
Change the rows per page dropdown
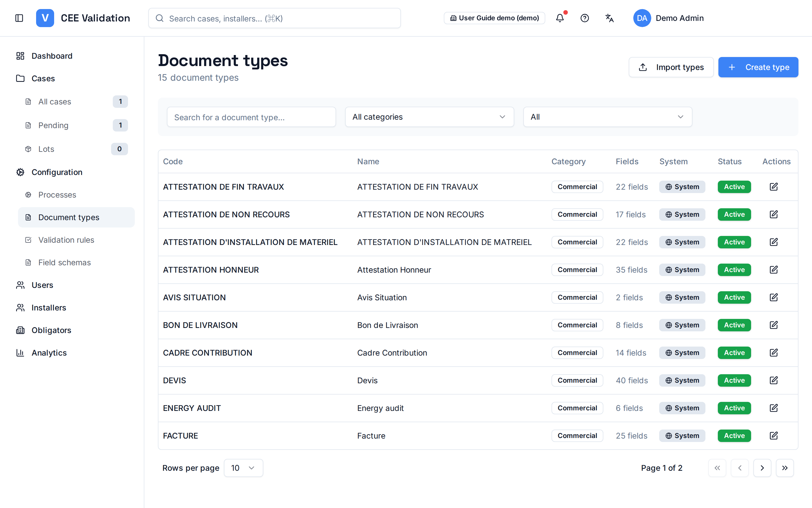pyautogui.click(x=243, y=468)
